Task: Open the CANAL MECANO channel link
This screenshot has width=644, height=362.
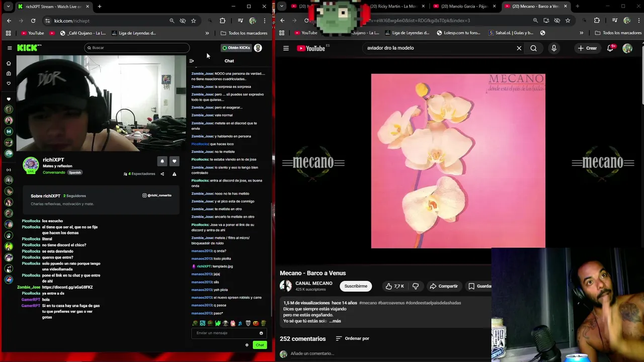Action: (314, 283)
